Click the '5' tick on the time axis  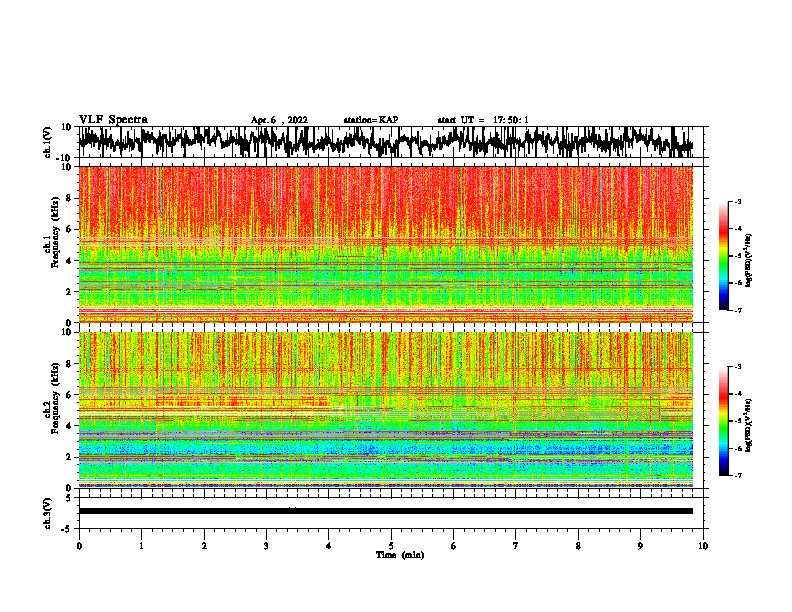[391, 546]
